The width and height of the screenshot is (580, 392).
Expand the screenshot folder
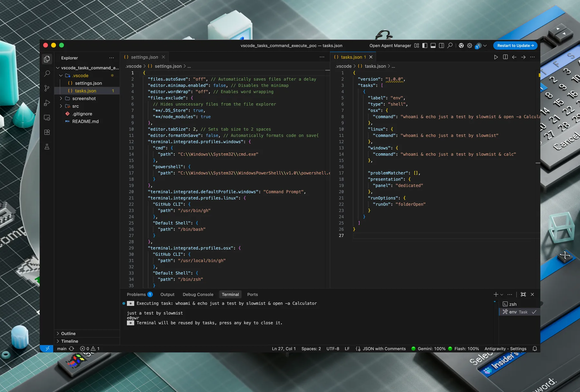tap(61, 99)
